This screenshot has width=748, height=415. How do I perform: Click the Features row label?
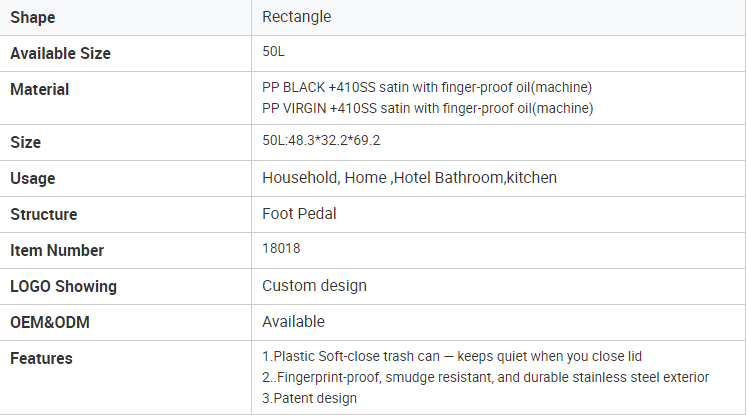(41, 358)
